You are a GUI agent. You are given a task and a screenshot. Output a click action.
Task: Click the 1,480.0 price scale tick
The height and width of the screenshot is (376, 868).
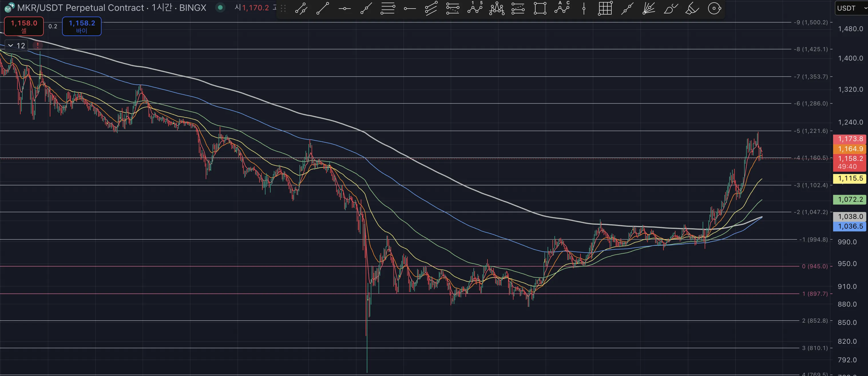pyautogui.click(x=851, y=29)
